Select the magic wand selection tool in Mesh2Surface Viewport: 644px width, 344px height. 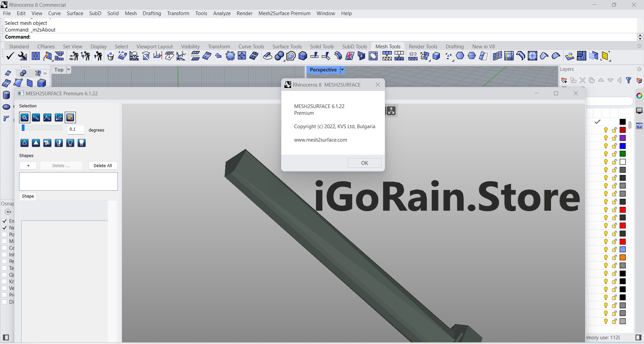[x=24, y=117]
